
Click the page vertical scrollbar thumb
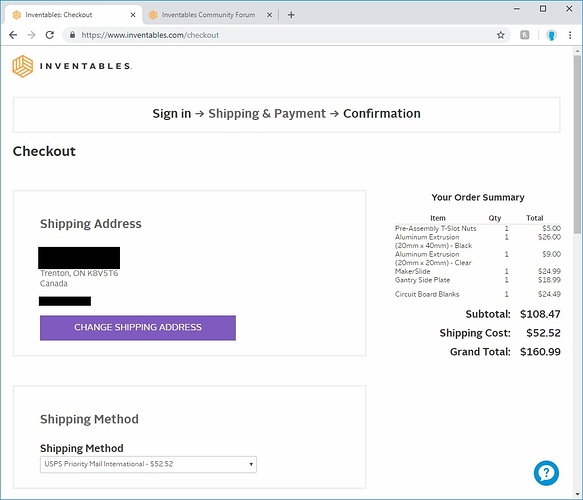(577, 144)
